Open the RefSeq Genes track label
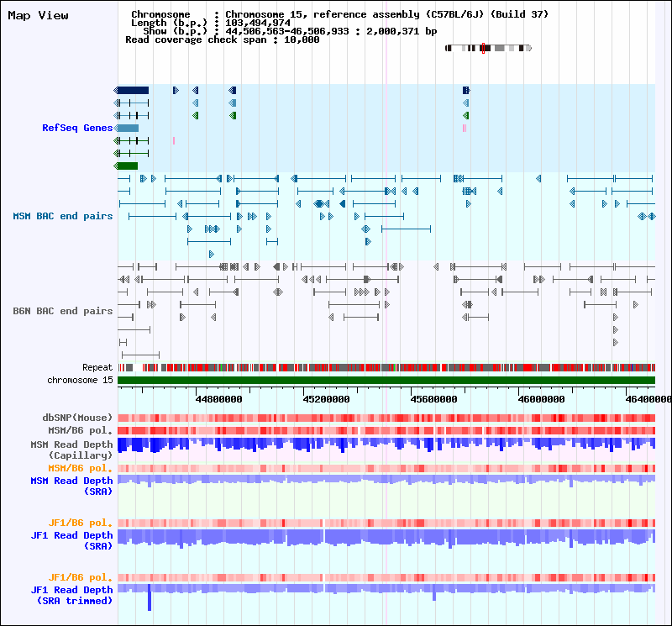The width and height of the screenshot is (672, 626). [77, 128]
